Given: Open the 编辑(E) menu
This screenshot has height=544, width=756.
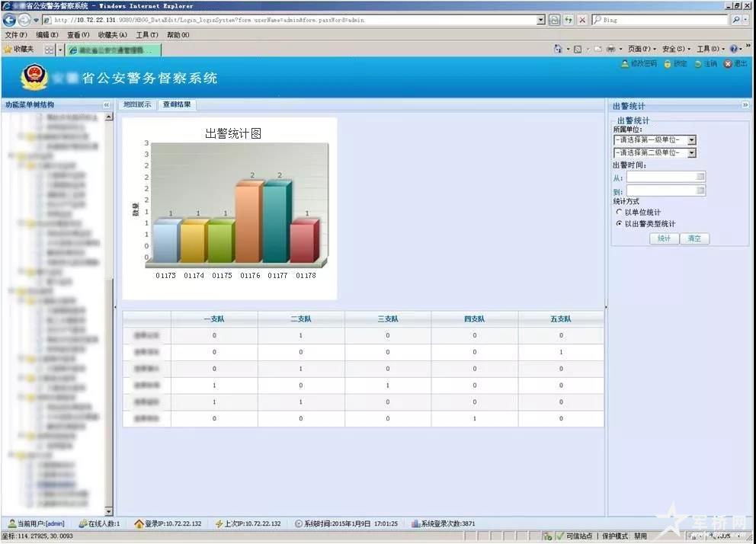Looking at the screenshot, I should click(46, 35).
